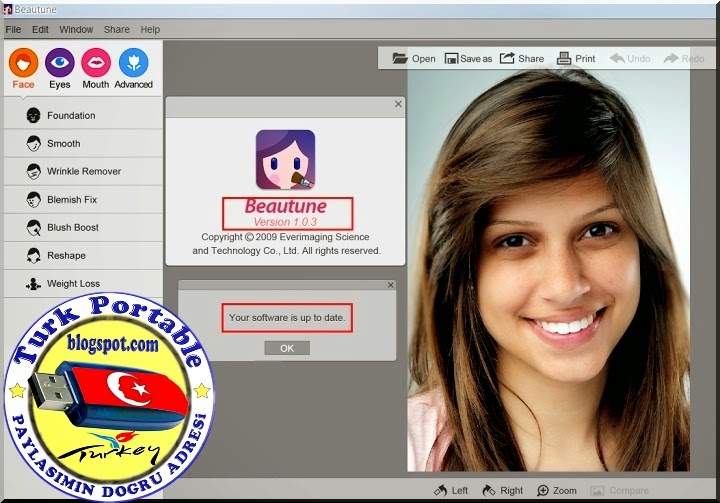Image resolution: width=720 pixels, height=503 pixels.
Task: Select the Weight Loss tool
Action: point(83,283)
